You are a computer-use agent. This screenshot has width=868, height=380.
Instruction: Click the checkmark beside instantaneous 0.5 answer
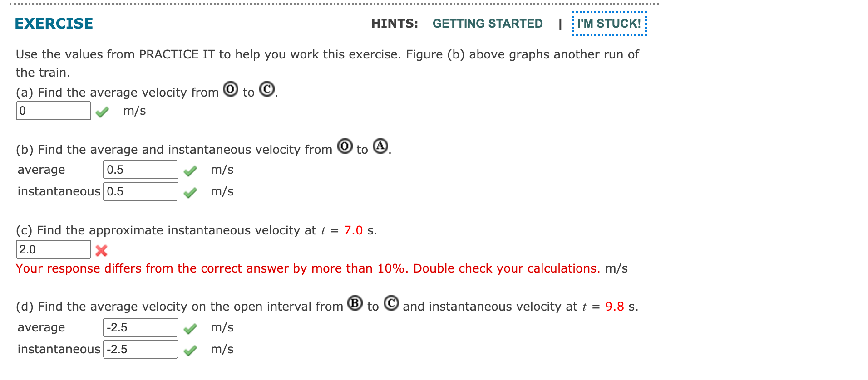pos(190,192)
